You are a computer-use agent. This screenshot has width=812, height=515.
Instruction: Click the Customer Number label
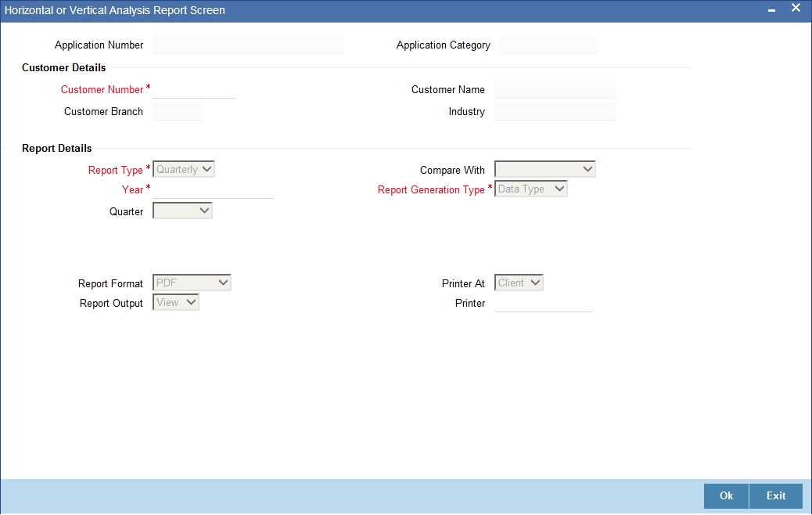pyautogui.click(x=102, y=90)
